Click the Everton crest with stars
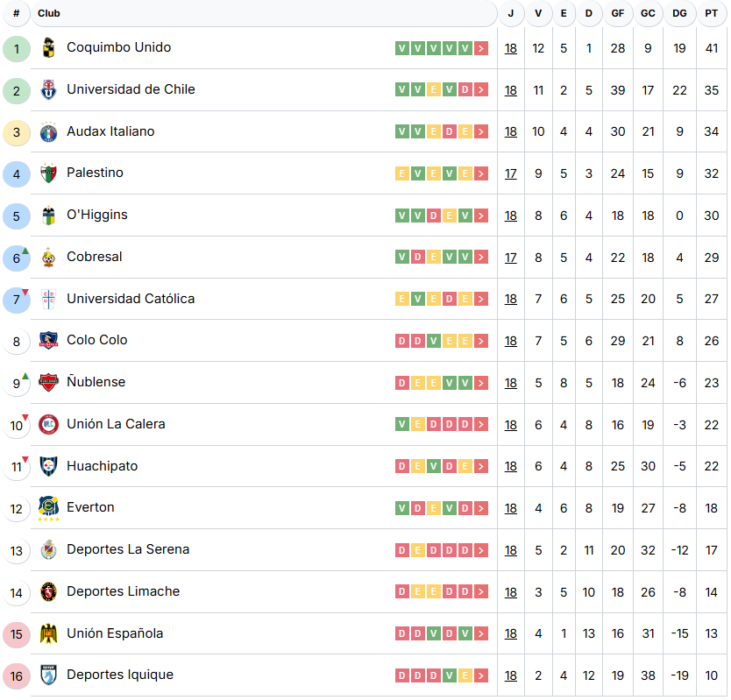Screen dimensions: 731x700 pyautogui.click(x=49, y=509)
